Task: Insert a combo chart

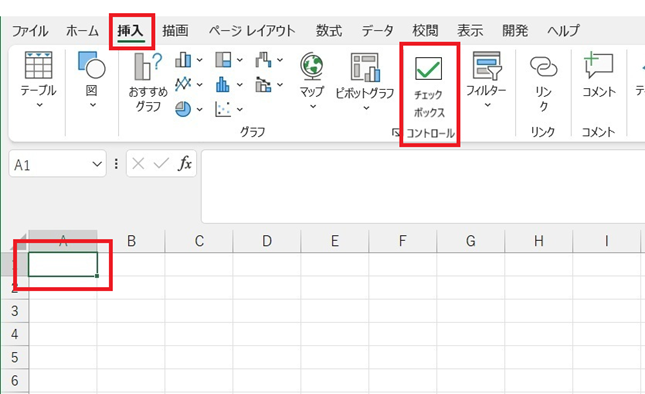Action: tap(263, 84)
